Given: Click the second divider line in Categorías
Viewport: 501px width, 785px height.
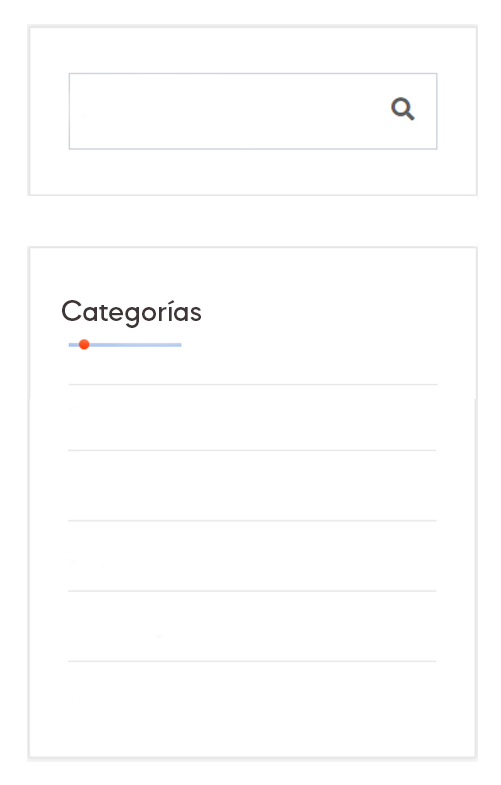Looking at the screenshot, I should [252, 450].
